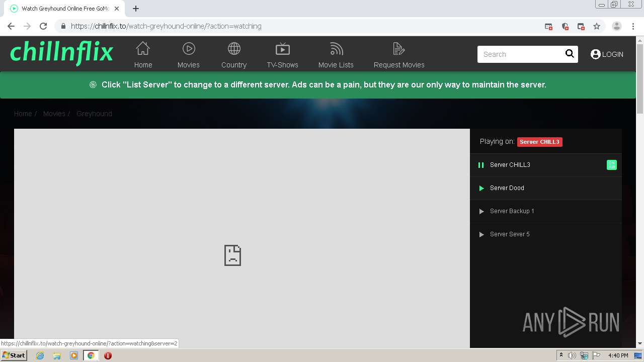Screen dimensions: 644x362
Task: Click the search magnifier button
Action: tap(570, 54)
